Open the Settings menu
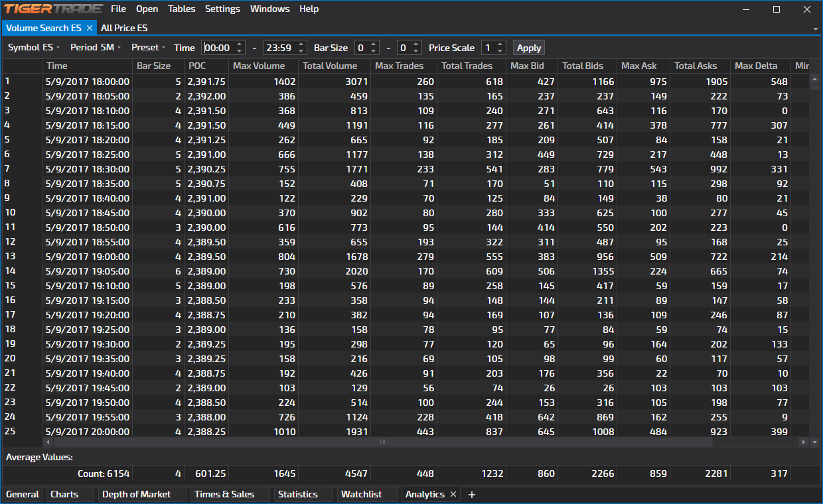 pyautogui.click(x=222, y=9)
